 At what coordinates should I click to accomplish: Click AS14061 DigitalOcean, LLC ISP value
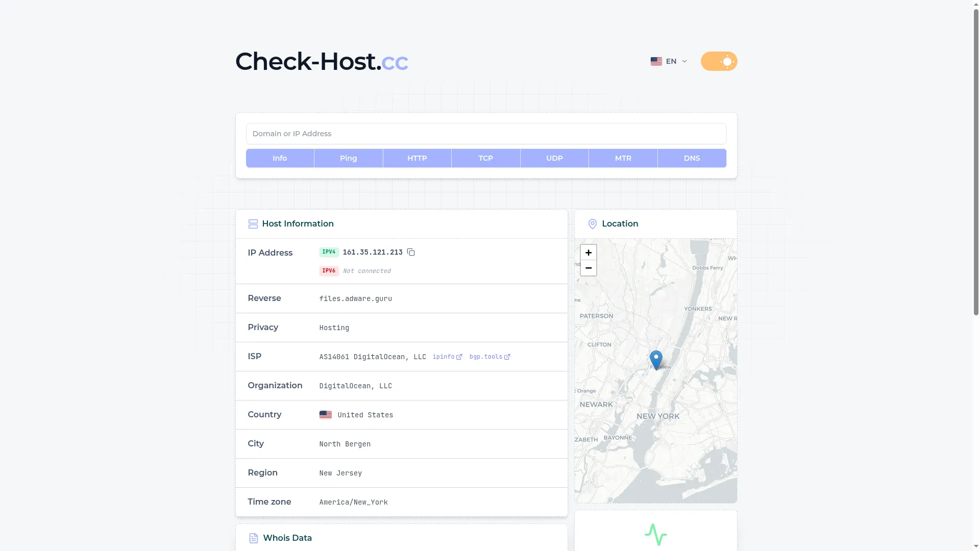[373, 357]
